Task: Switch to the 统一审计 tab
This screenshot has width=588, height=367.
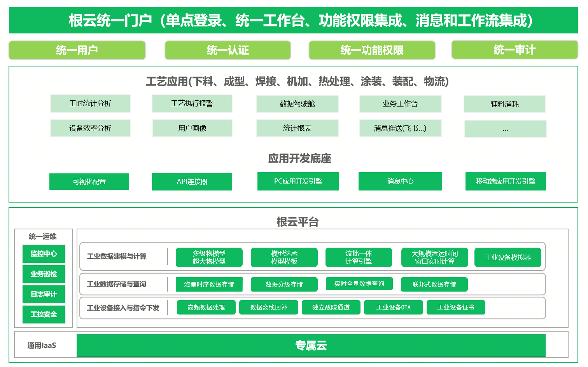Action: (x=514, y=50)
